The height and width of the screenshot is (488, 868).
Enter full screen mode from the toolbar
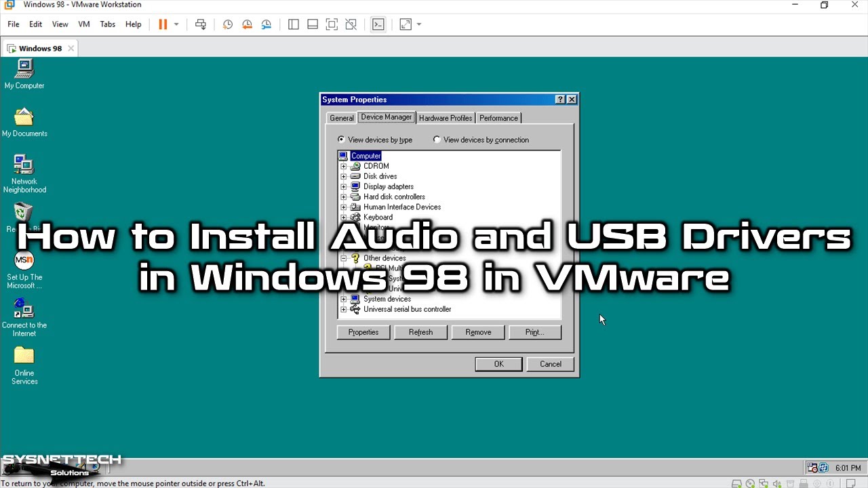(332, 24)
